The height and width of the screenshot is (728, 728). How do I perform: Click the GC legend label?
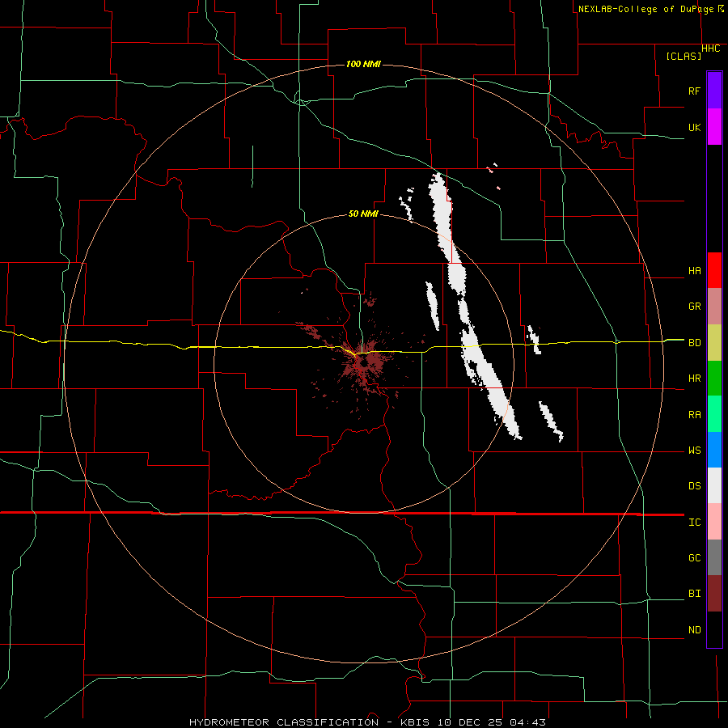(694, 557)
